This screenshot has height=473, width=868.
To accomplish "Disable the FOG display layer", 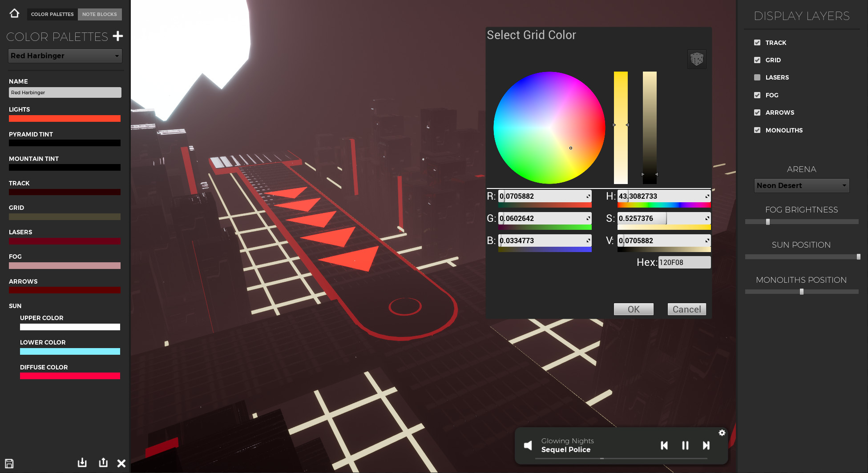I will pyautogui.click(x=757, y=95).
